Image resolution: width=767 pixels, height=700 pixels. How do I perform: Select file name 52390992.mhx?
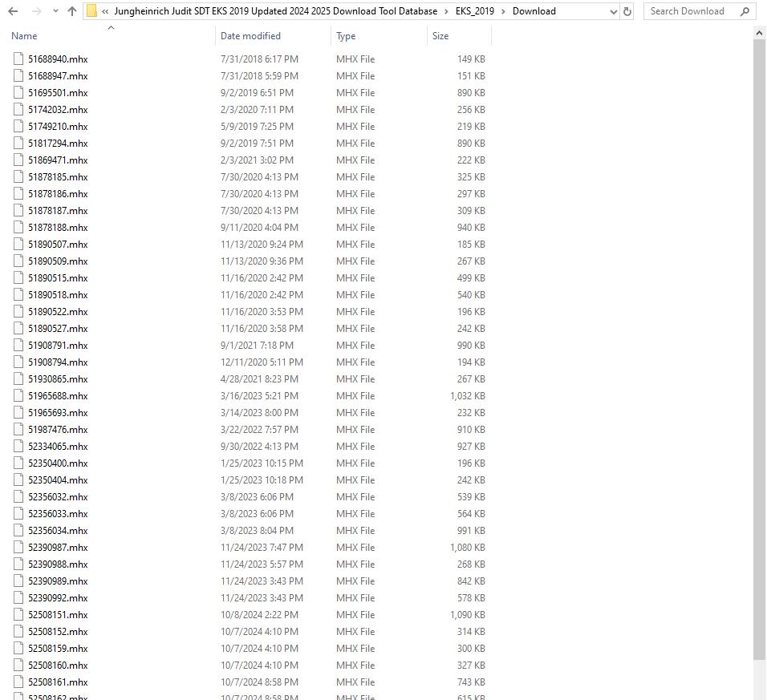point(58,598)
